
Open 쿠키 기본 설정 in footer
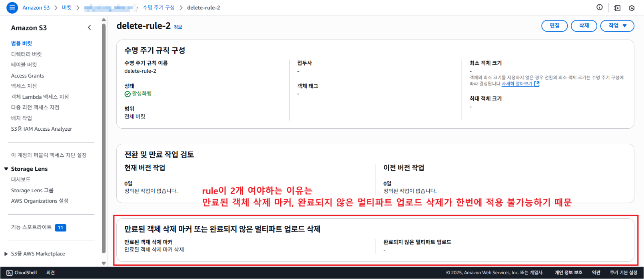pos(623,273)
